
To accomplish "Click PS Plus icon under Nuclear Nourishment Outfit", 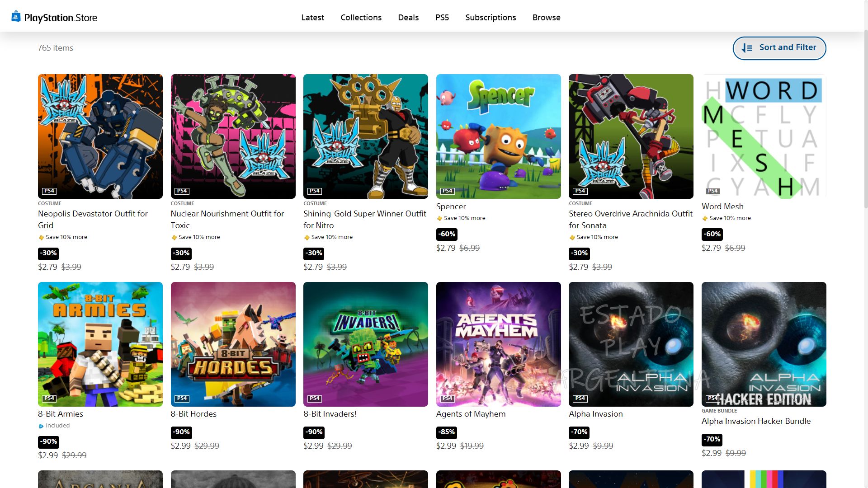I will (174, 238).
